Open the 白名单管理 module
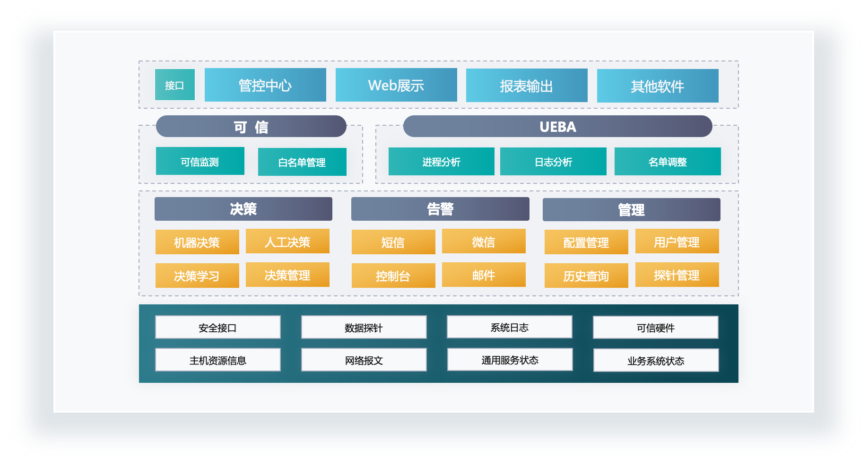This screenshot has width=868, height=466. (x=302, y=162)
